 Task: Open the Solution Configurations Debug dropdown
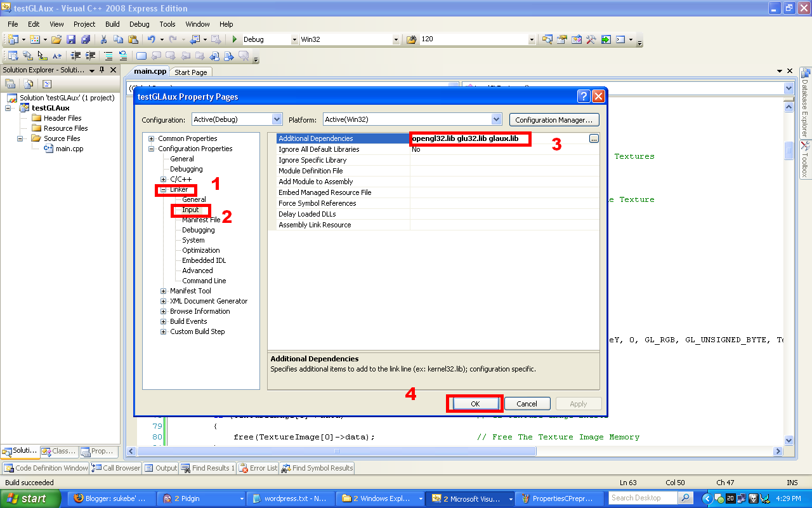[294, 39]
